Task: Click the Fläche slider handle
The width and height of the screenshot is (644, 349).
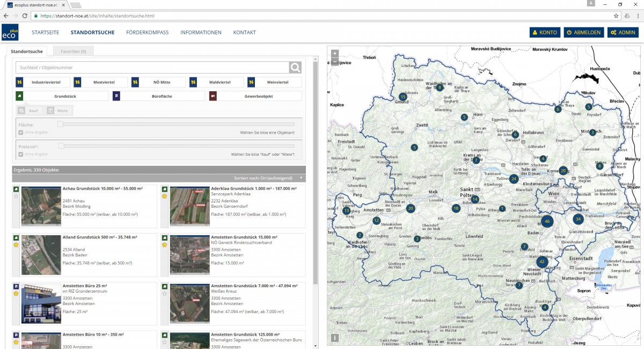Action: pos(61,124)
